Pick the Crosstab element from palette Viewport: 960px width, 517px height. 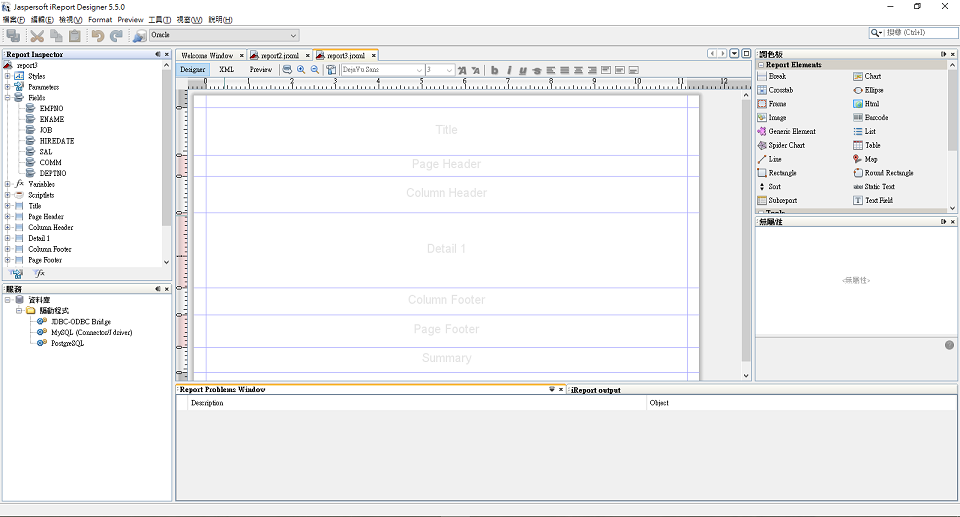tap(780, 90)
